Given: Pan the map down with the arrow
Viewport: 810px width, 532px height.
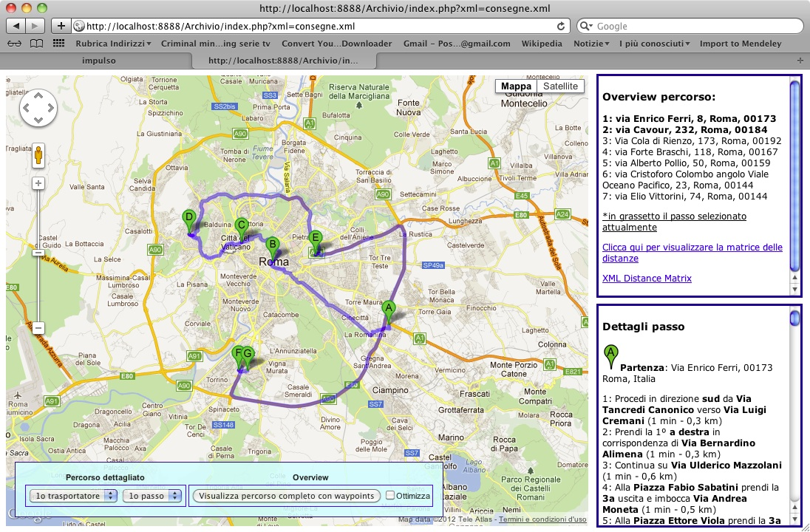Looking at the screenshot, I should (x=38, y=120).
